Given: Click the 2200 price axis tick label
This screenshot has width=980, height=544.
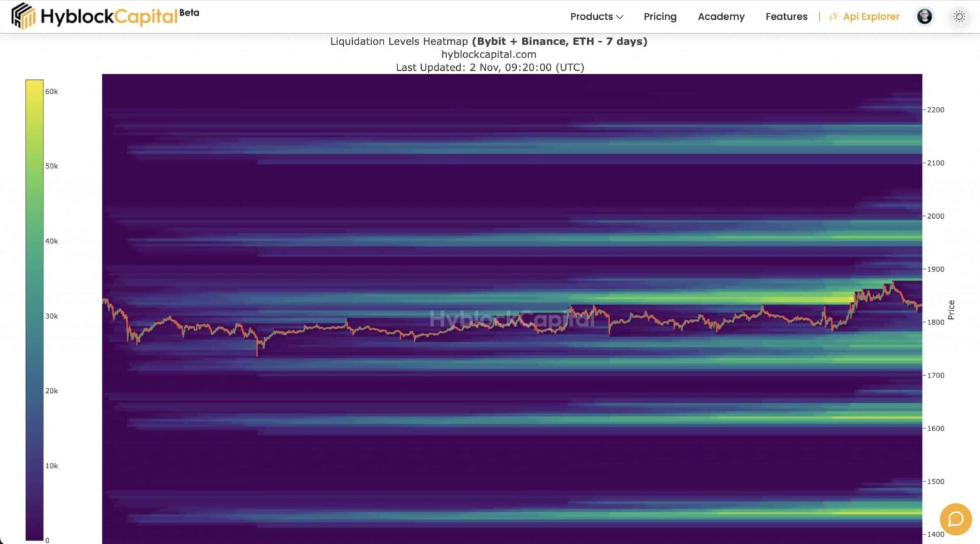Looking at the screenshot, I should [x=935, y=110].
